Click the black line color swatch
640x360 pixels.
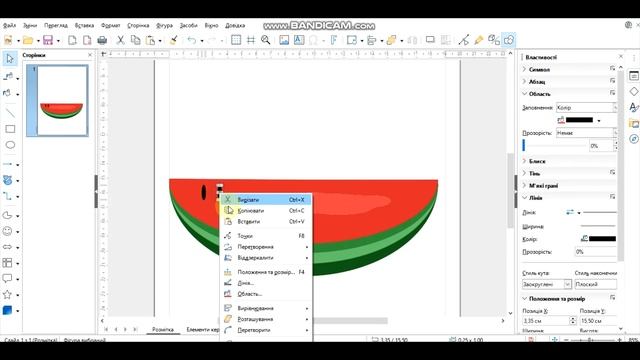[x=602, y=239]
